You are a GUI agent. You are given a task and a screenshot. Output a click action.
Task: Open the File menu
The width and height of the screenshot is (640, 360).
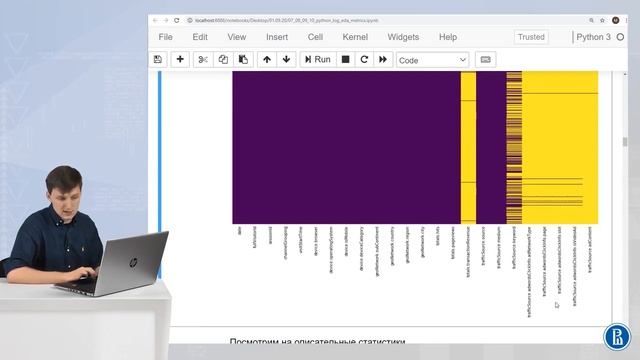(165, 37)
